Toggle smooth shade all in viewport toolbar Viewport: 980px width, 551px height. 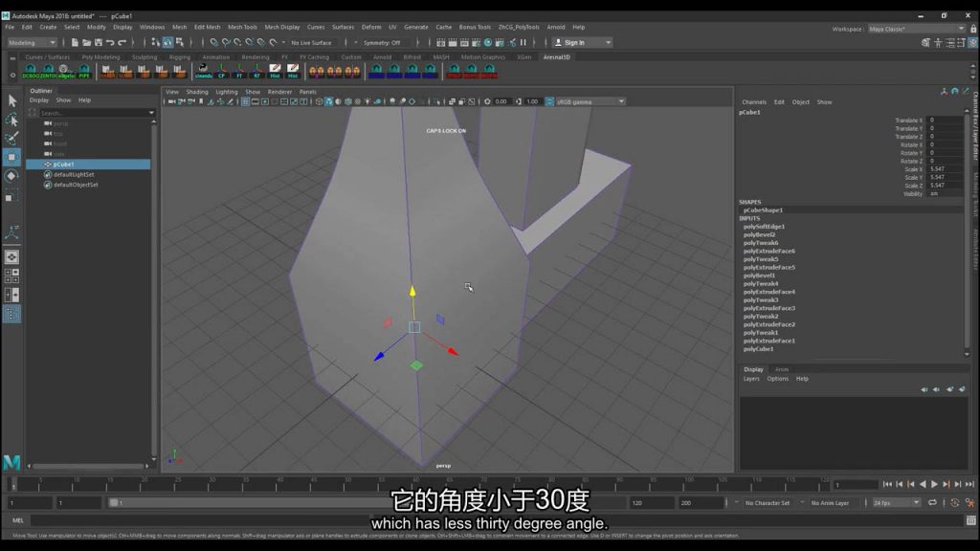tap(329, 101)
